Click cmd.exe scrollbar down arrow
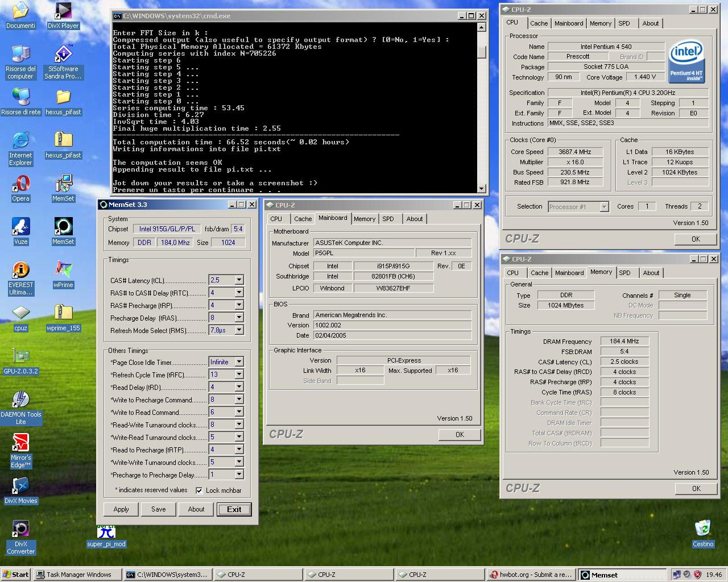The width and height of the screenshot is (728, 582). (482, 189)
